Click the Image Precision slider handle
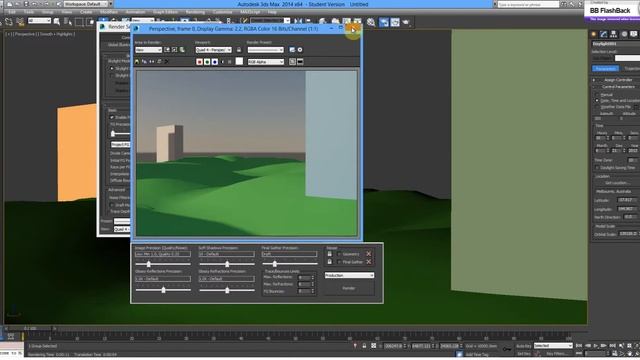The image size is (640, 360). tap(149, 264)
